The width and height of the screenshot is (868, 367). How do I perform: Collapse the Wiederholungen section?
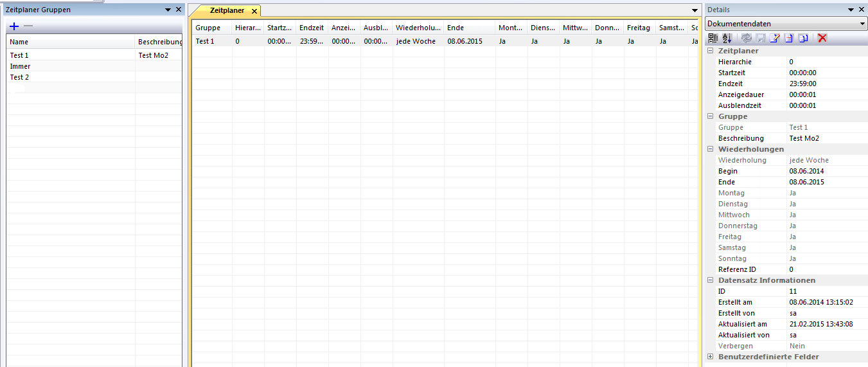tap(711, 149)
